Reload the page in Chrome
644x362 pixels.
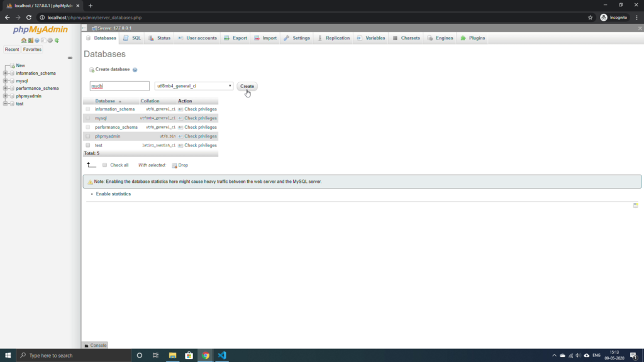click(29, 18)
